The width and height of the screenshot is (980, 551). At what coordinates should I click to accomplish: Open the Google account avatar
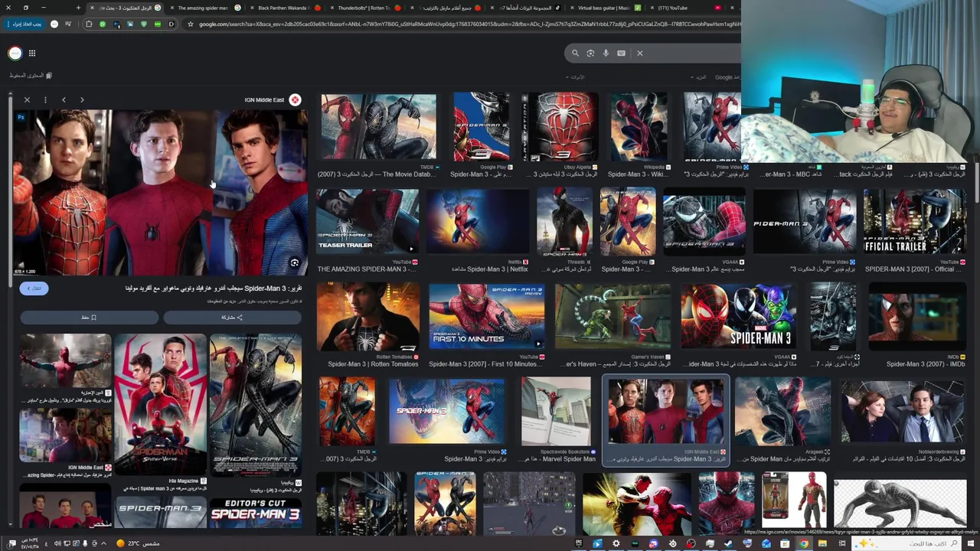pyautogui.click(x=15, y=53)
